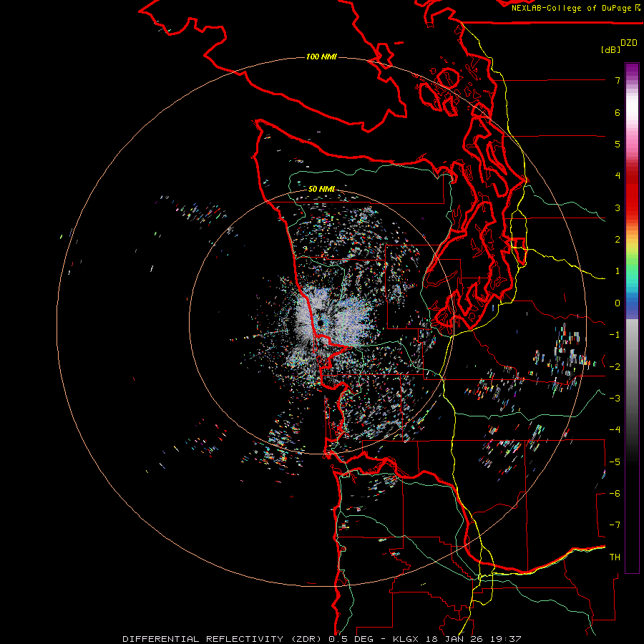Screen dimensions: 644x644
Task: Click the 1 value on color scale
Action: pyautogui.click(x=618, y=271)
